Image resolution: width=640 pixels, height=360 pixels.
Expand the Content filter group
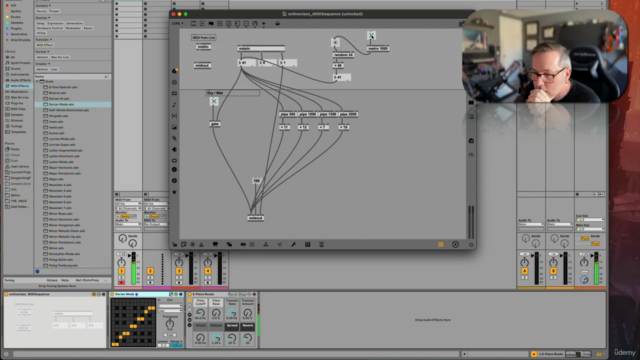43,6
